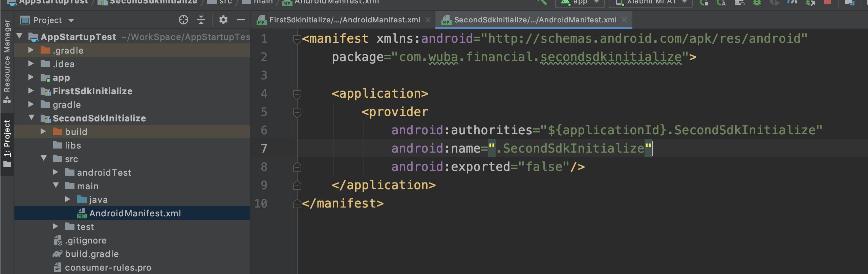Image resolution: width=868 pixels, height=274 pixels.
Task: Open the Xiaomi device selector dropdown
Action: point(651,2)
